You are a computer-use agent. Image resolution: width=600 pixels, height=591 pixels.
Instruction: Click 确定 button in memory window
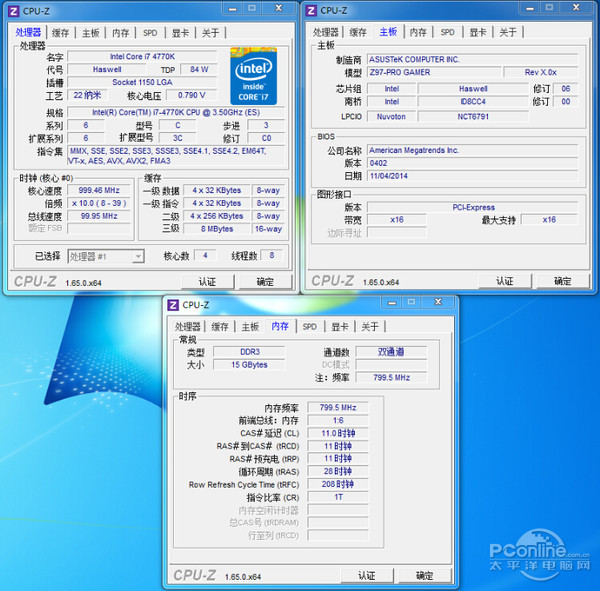click(x=424, y=576)
